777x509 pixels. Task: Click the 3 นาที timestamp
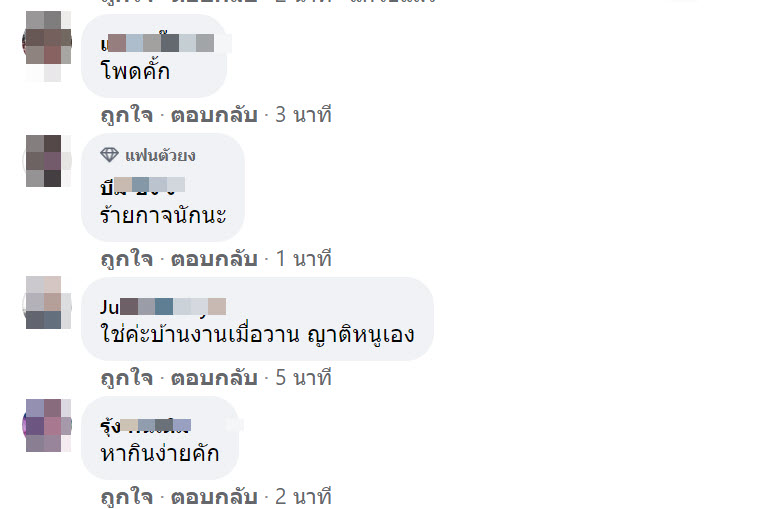(303, 115)
